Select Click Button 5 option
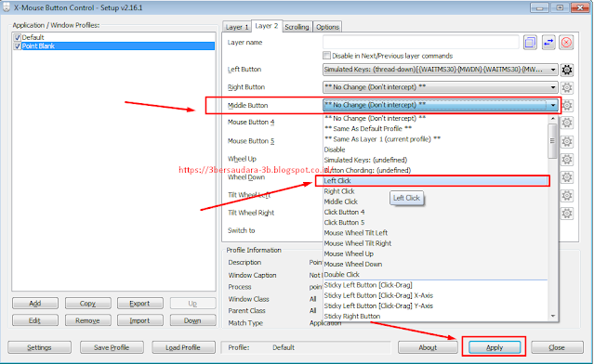 tap(435, 223)
